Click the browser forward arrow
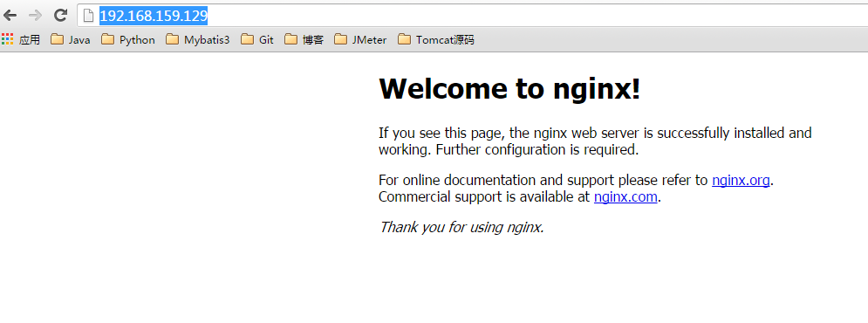 (35, 16)
